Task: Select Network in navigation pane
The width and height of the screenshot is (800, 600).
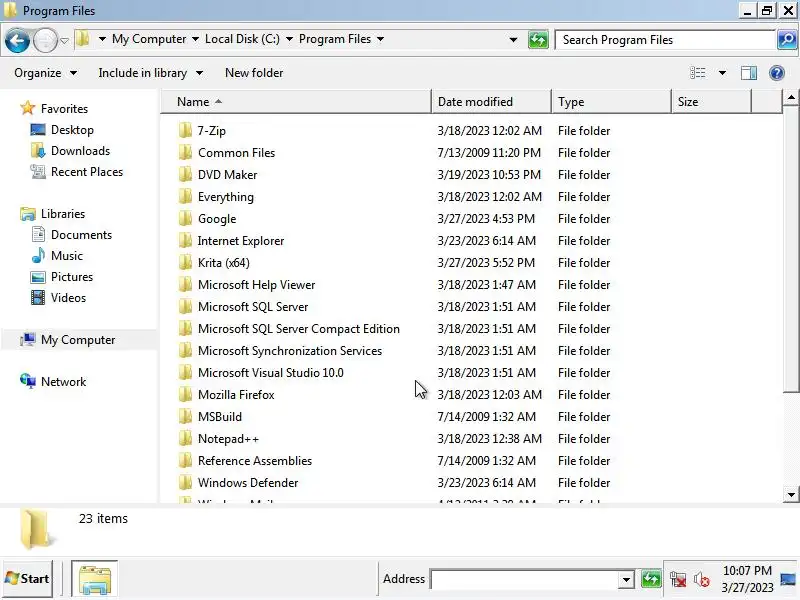Action: (x=63, y=382)
